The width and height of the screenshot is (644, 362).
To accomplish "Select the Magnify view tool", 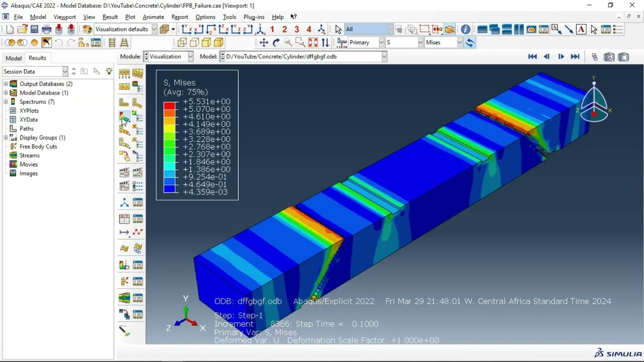I will [288, 43].
